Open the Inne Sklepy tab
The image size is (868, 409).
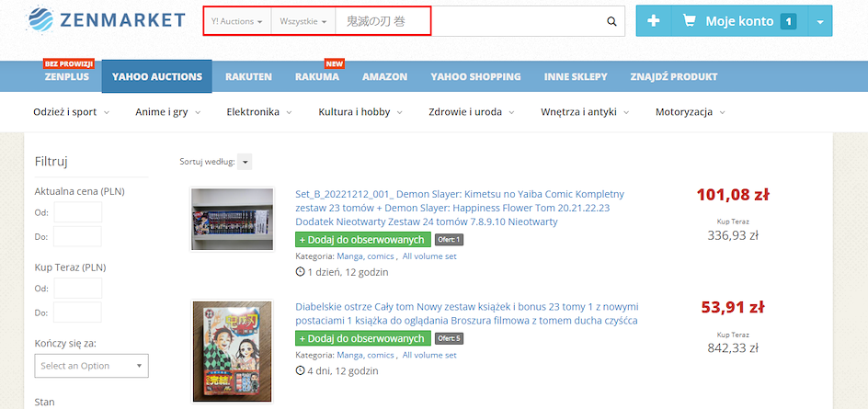(576, 77)
